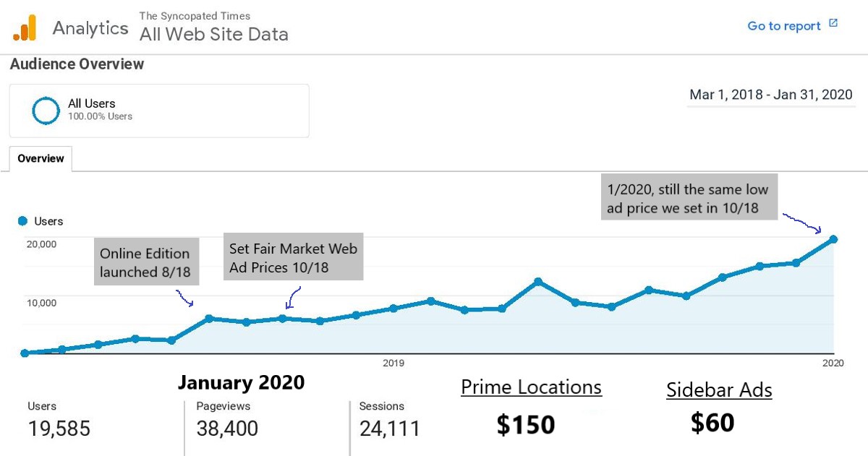Viewport: 868px width, 456px height.
Task: Click the All Users circle segment icon
Action: [46, 110]
